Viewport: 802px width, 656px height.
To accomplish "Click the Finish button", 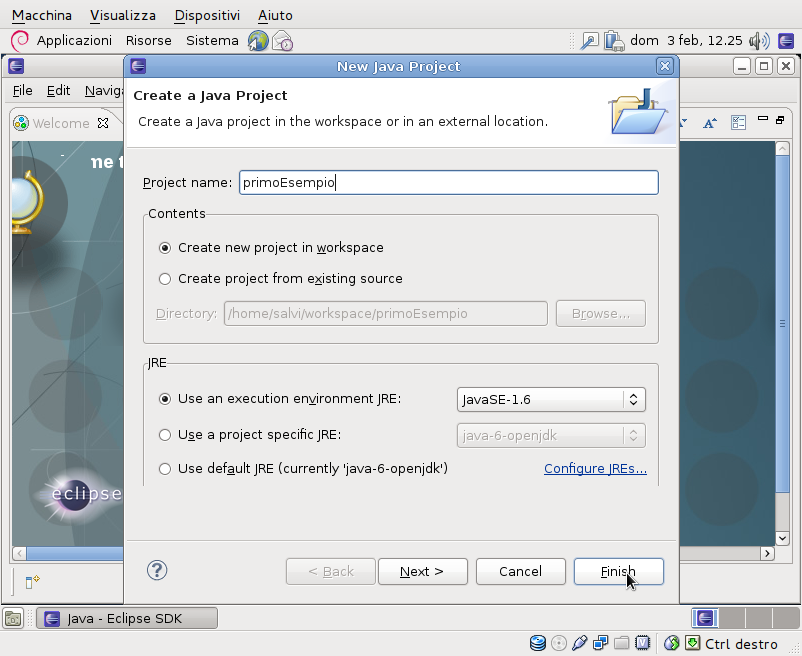I will point(618,571).
